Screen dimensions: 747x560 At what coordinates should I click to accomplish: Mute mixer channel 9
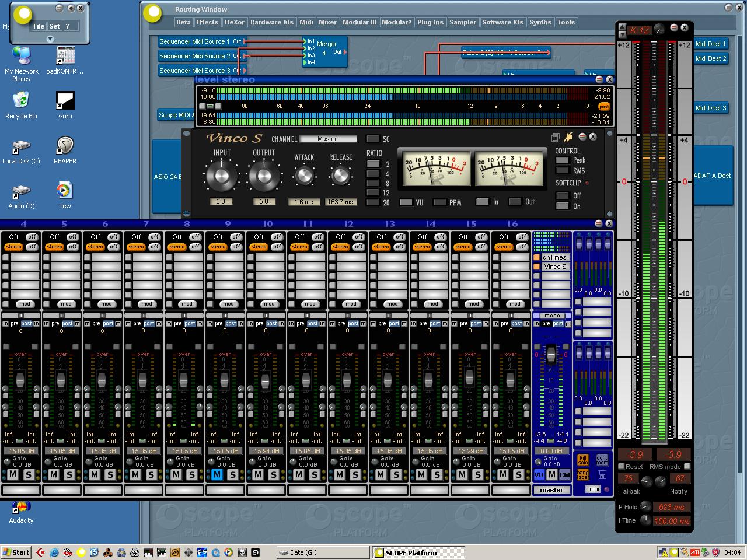[217, 474]
